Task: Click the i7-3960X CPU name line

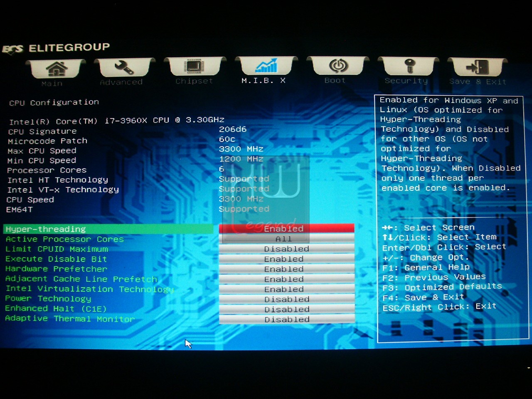Action: point(116,121)
